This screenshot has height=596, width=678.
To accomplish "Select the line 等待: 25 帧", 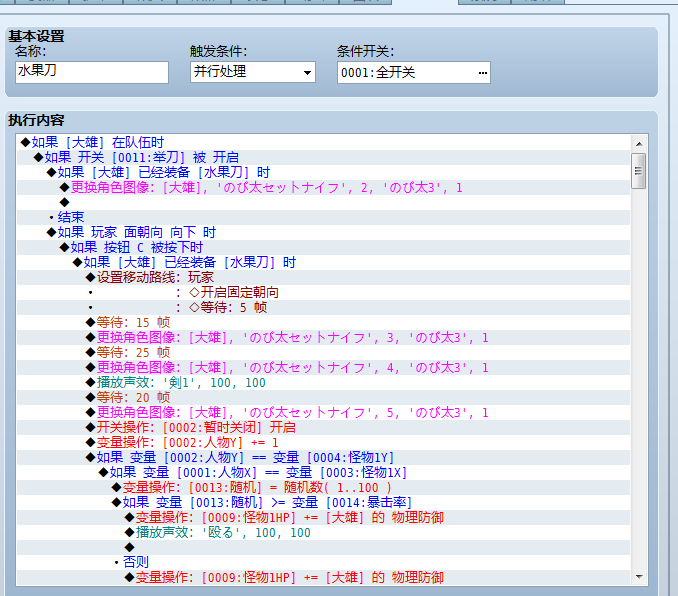I will tap(323, 352).
